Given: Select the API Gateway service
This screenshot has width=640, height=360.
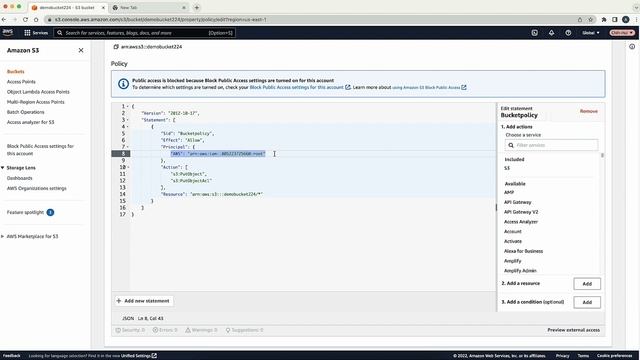Looking at the screenshot, I should click(x=518, y=202).
